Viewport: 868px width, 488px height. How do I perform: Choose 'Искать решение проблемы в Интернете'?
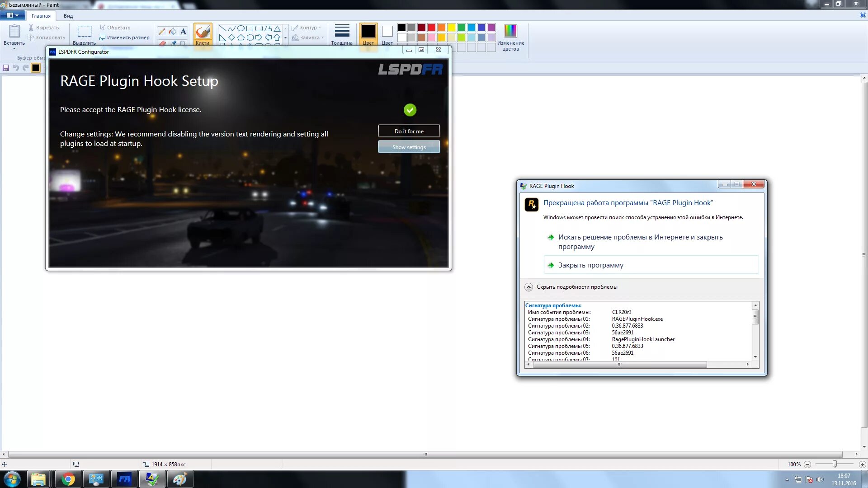click(x=640, y=242)
